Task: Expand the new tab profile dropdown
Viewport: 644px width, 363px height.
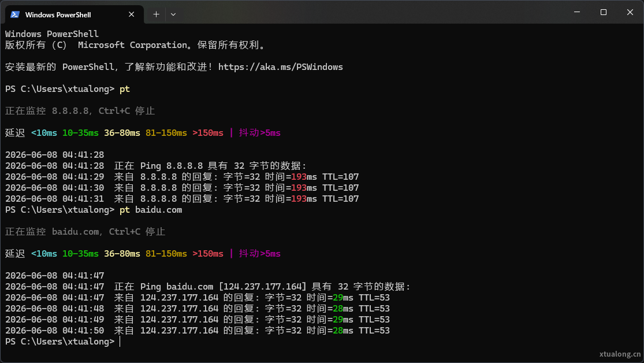Action: (x=173, y=14)
